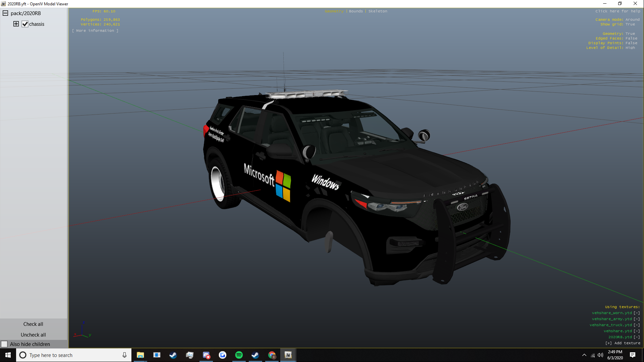Click the [+] Add texture button
This screenshot has height=362, width=644.
[623, 343]
